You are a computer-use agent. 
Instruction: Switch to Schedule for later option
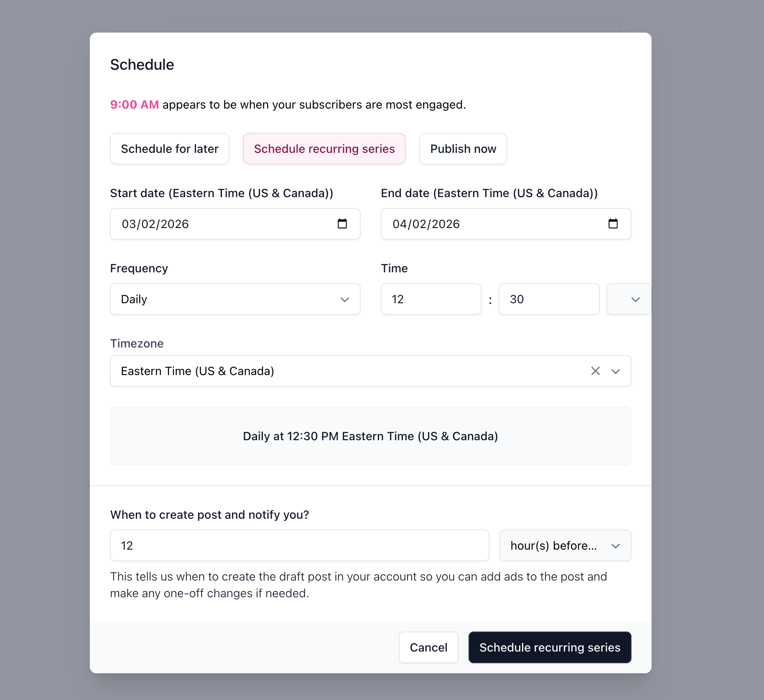[170, 149]
